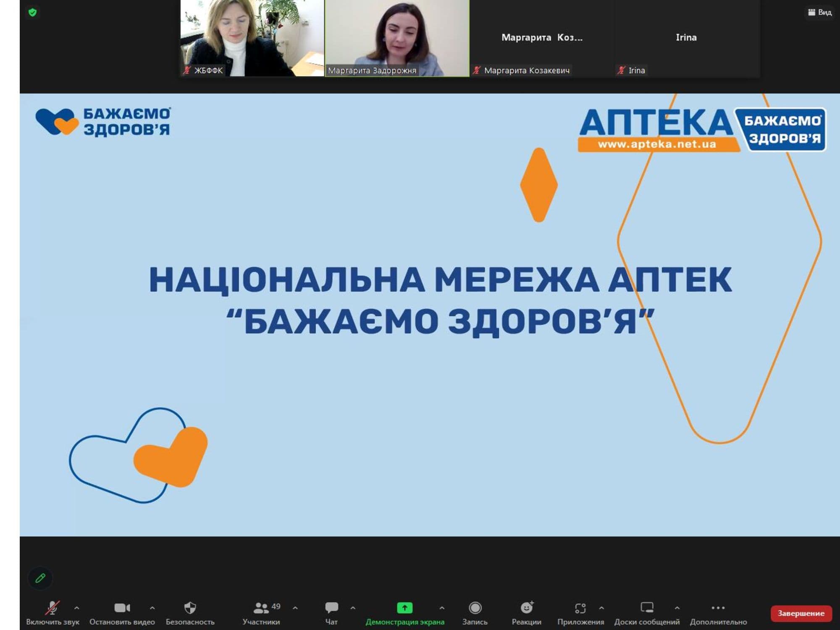Open Дополнительно more options menu
This screenshot has height=630, width=840.
click(x=718, y=613)
